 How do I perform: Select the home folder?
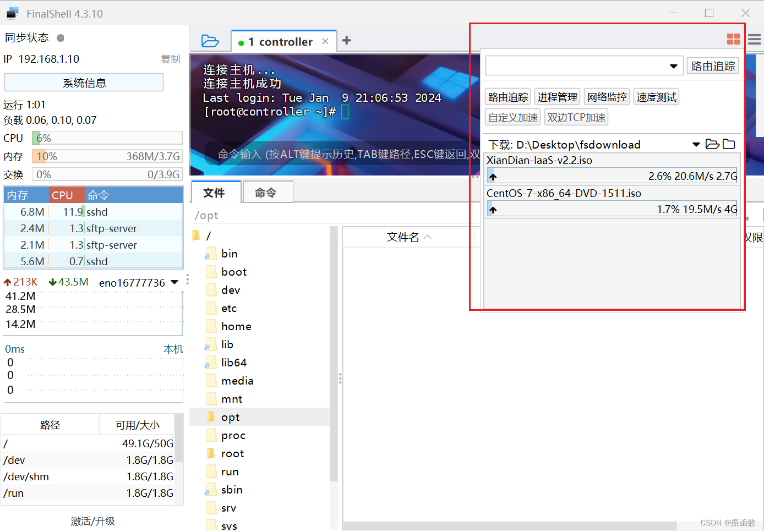click(x=236, y=326)
